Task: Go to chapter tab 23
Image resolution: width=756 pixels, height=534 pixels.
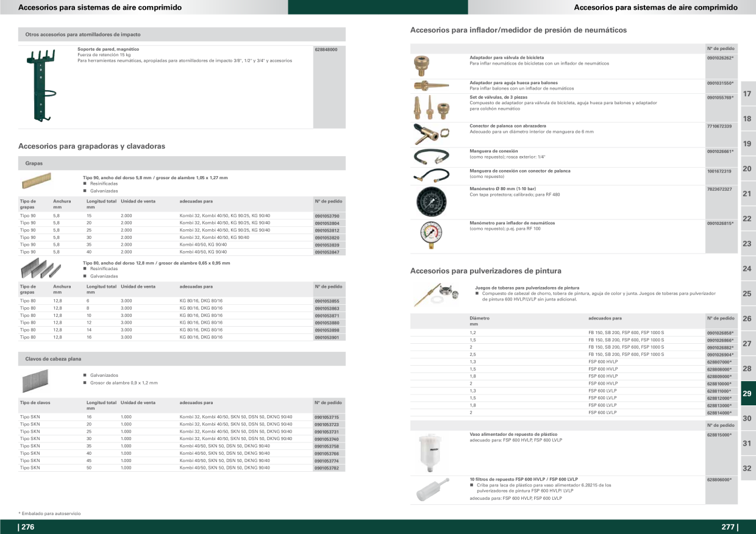Action: click(747, 244)
